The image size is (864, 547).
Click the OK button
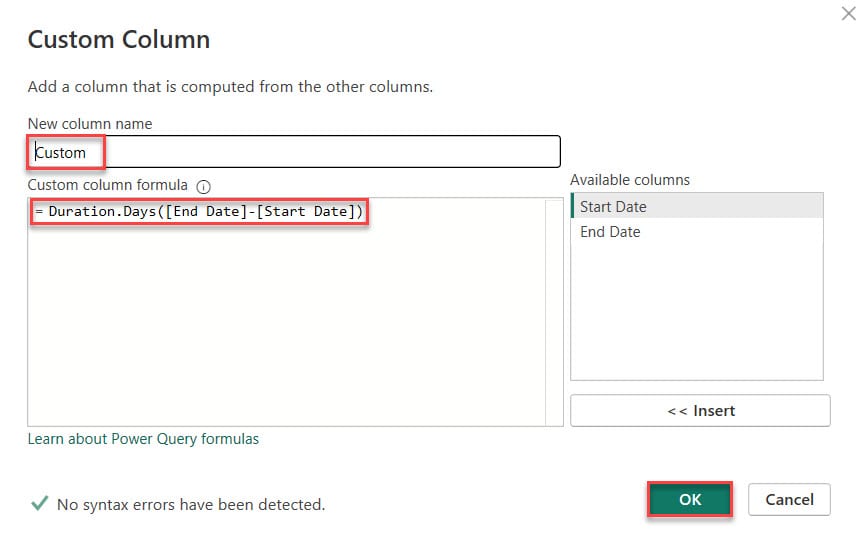click(690, 500)
